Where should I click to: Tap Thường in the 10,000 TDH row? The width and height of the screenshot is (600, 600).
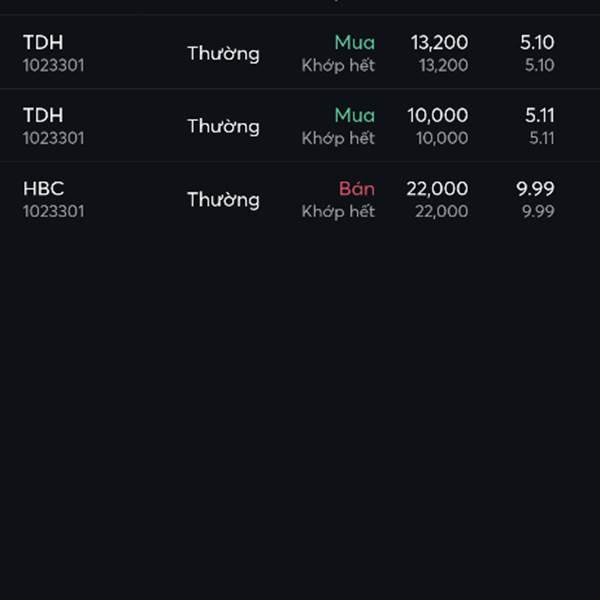[x=223, y=127]
